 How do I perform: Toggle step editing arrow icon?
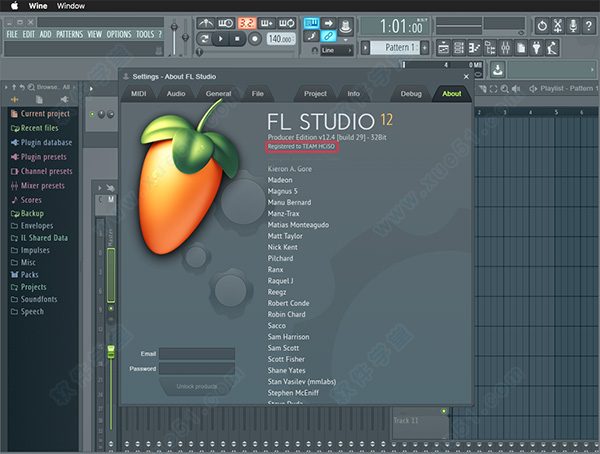328,23
